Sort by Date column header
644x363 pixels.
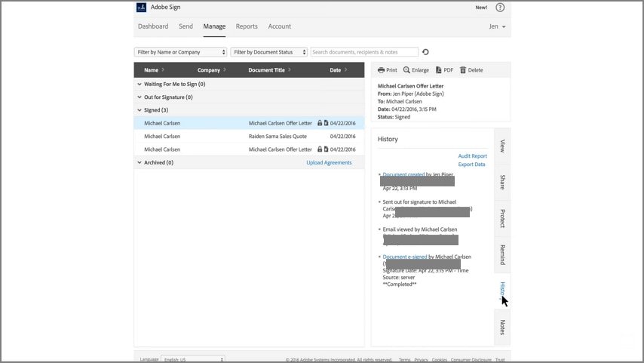(338, 70)
